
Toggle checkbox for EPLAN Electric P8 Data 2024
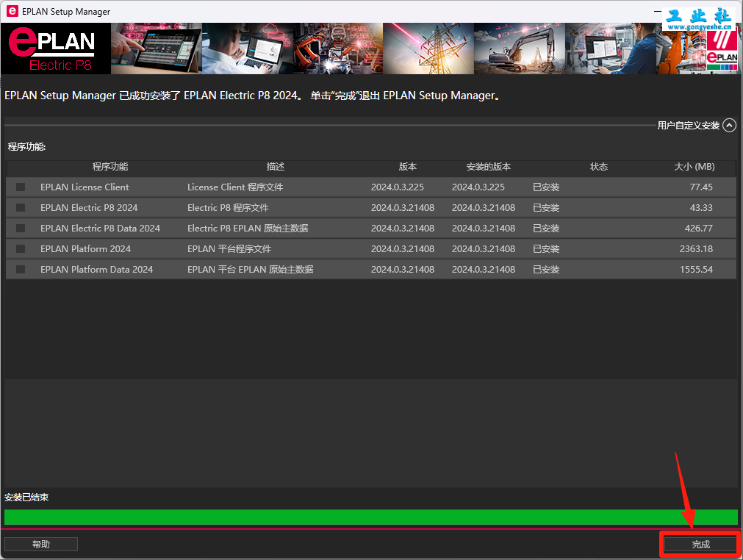pyautogui.click(x=21, y=229)
